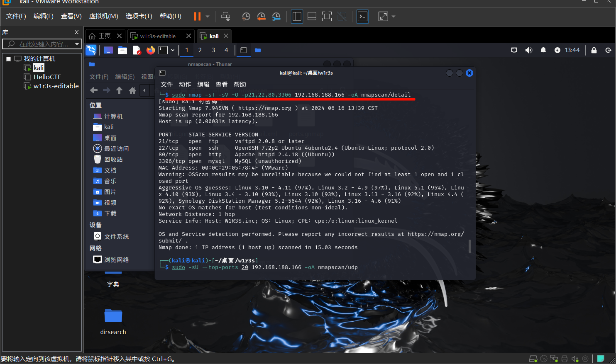Open 下载 in Thunar sidebar

(x=105, y=213)
